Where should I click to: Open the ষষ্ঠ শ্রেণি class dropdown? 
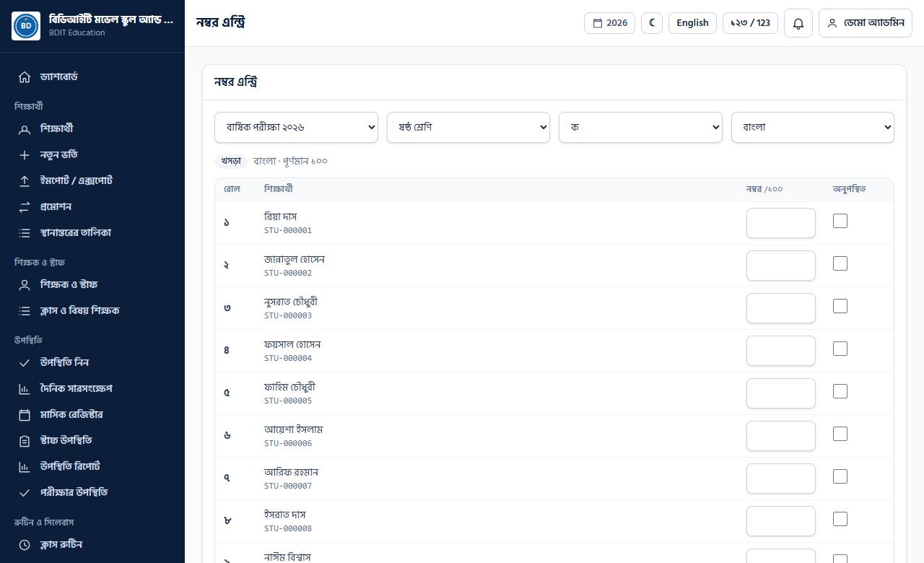[x=468, y=127]
